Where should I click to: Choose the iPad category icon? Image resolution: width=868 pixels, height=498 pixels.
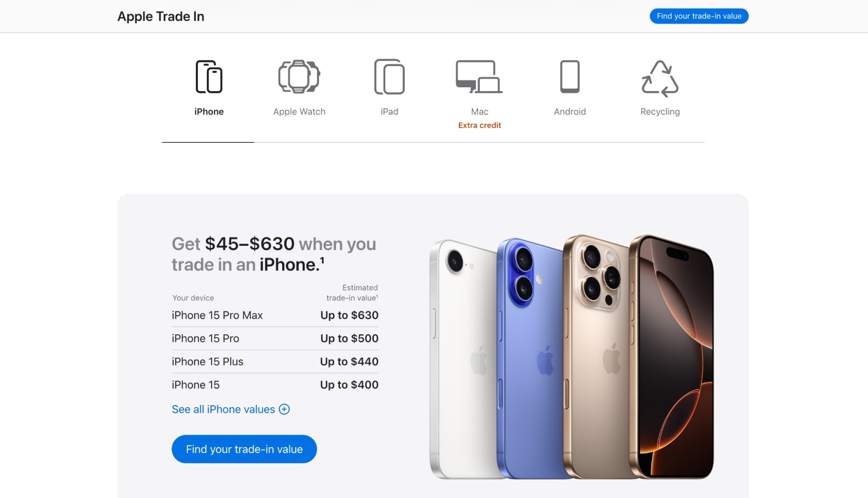pos(389,77)
